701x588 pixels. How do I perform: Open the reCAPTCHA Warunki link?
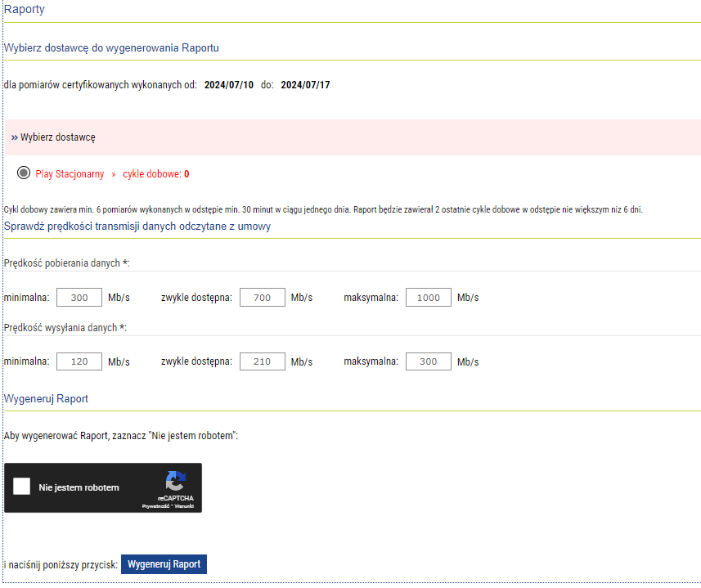click(184, 506)
